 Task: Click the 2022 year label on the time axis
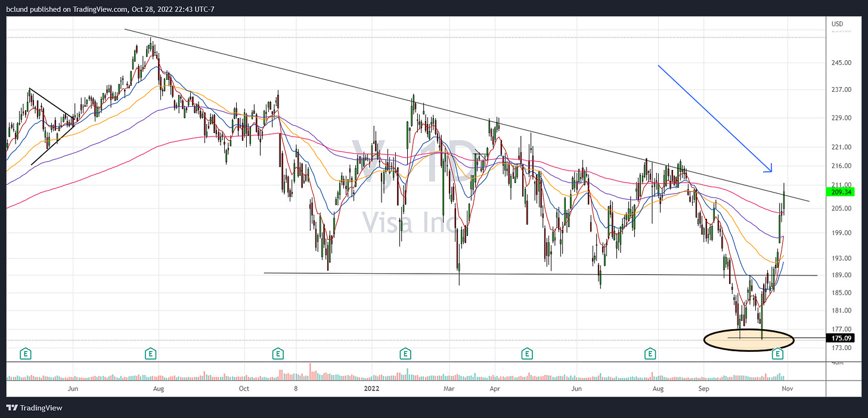point(372,389)
